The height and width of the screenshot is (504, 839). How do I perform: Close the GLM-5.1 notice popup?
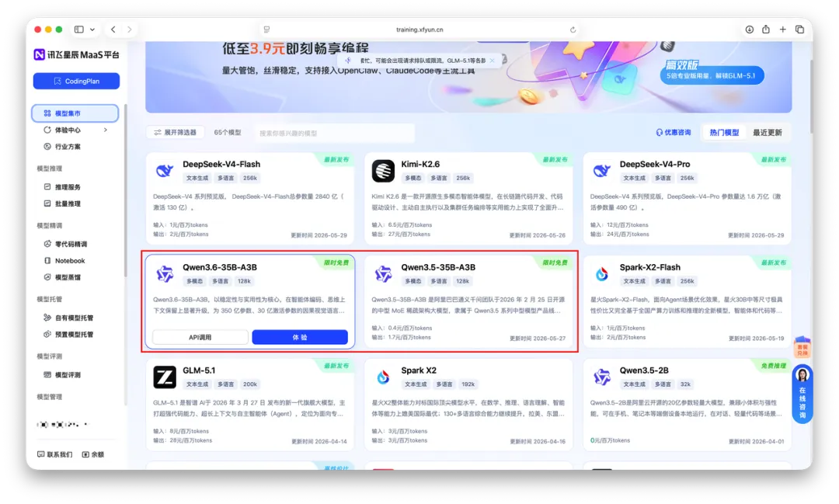(x=493, y=61)
